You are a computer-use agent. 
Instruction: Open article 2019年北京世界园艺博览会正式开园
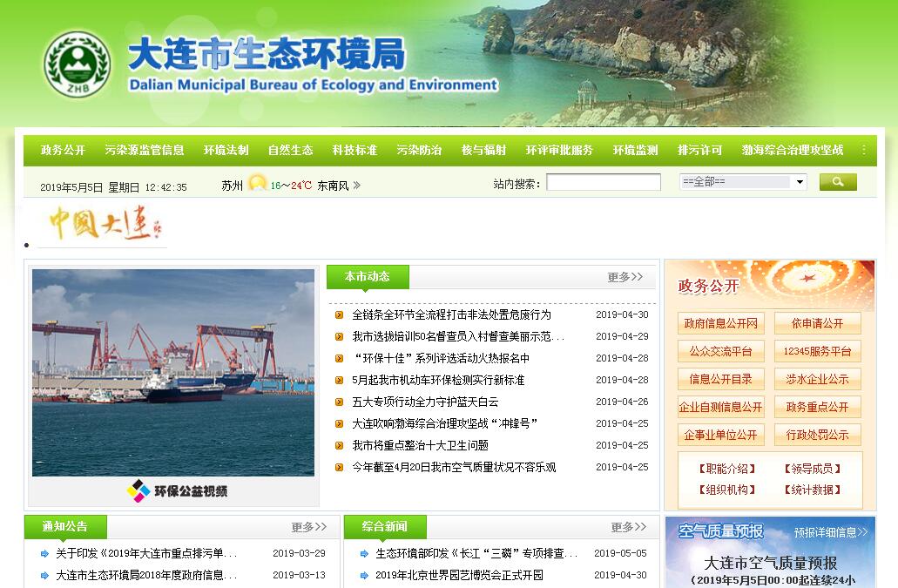[x=459, y=576]
